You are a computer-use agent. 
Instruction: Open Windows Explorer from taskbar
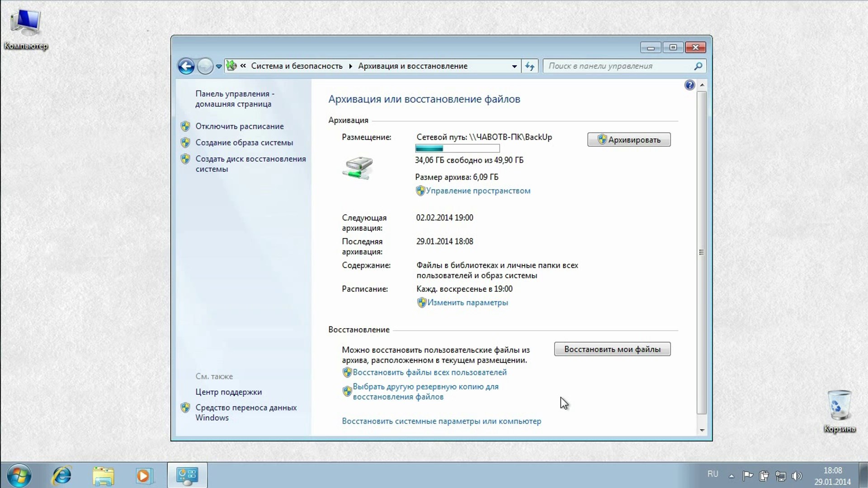pos(103,475)
